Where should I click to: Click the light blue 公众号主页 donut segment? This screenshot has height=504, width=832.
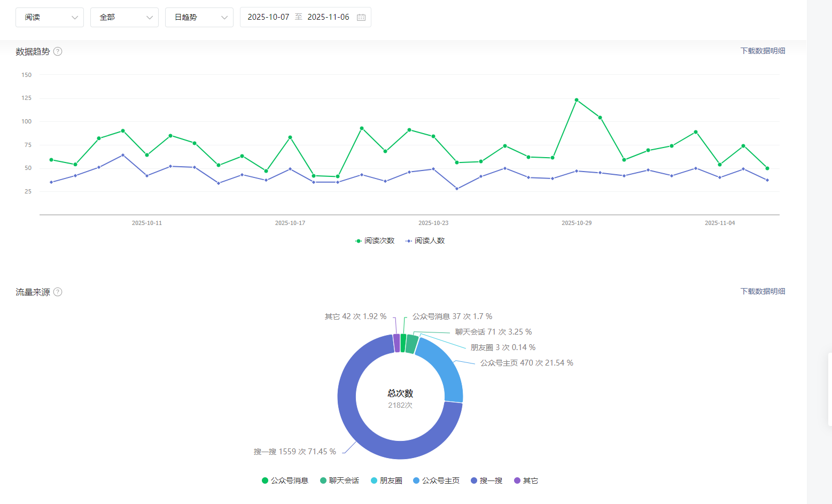pyautogui.click(x=445, y=369)
